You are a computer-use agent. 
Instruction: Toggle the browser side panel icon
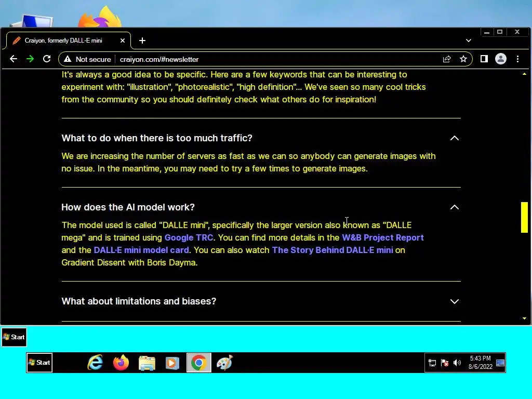[484, 59]
